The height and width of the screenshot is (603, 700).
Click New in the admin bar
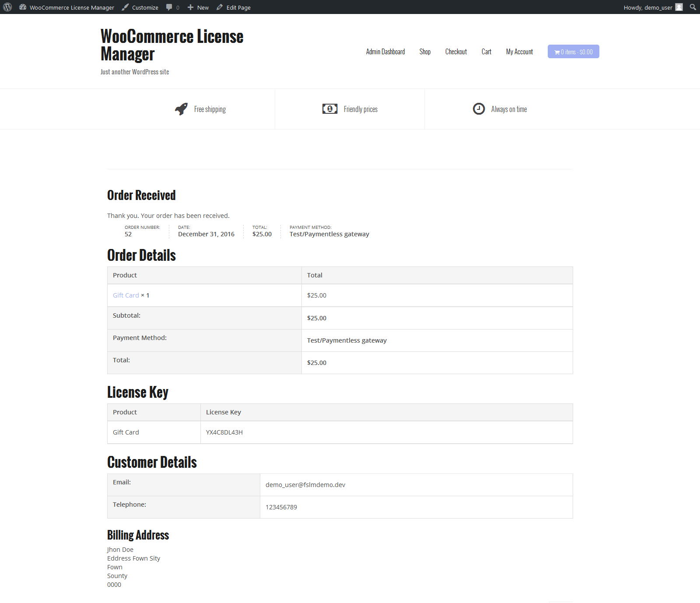coord(198,7)
